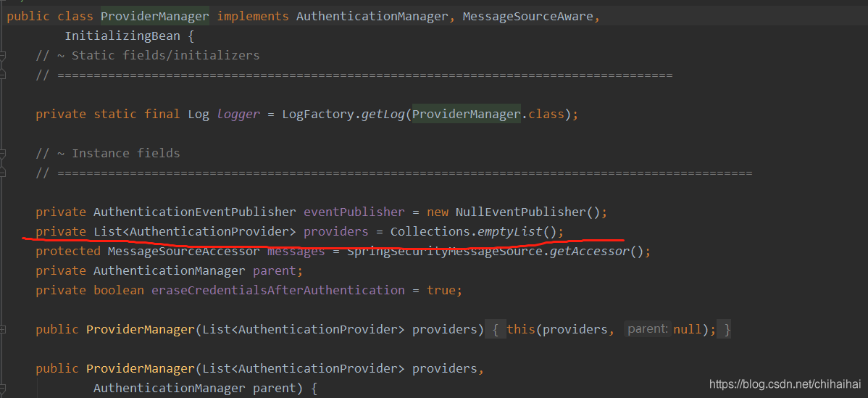Click ProviderManager in the class declaration
This screenshot has height=398, width=868.
154,16
